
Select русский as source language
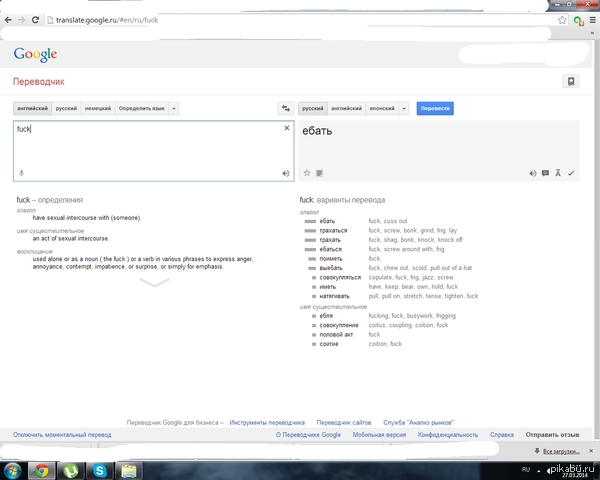(x=66, y=108)
